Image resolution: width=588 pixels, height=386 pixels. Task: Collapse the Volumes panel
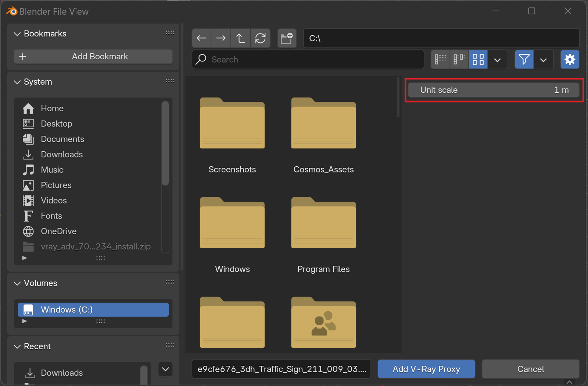[17, 283]
